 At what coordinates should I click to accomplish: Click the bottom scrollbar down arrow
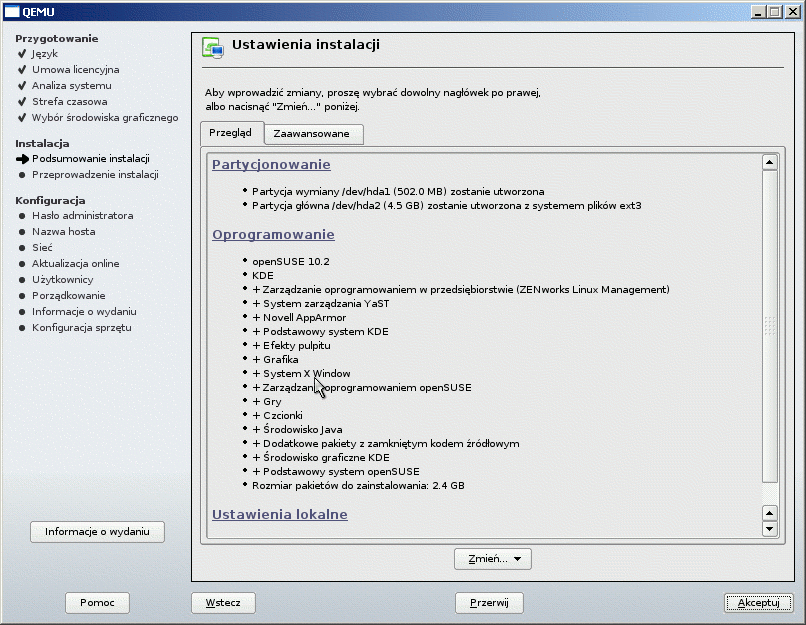click(x=769, y=528)
